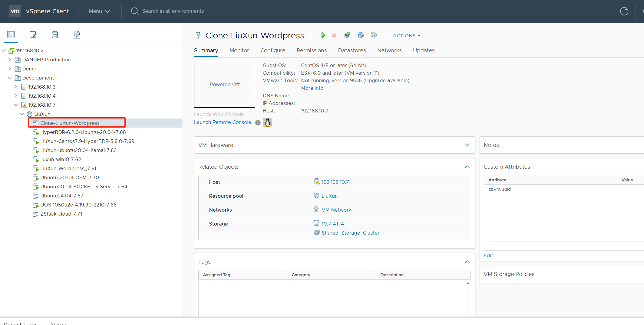Click the host icon for 192.168.10.3
The width and height of the screenshot is (644, 325).
[x=24, y=87]
